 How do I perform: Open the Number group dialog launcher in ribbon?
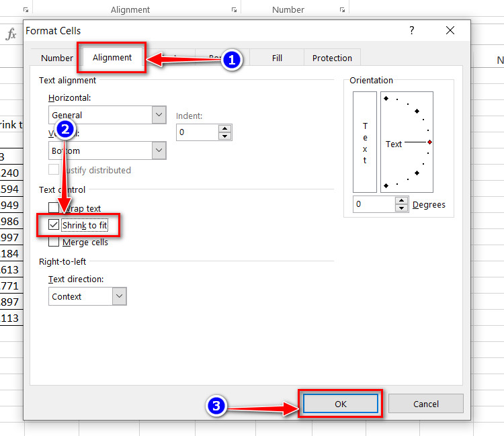pos(342,10)
